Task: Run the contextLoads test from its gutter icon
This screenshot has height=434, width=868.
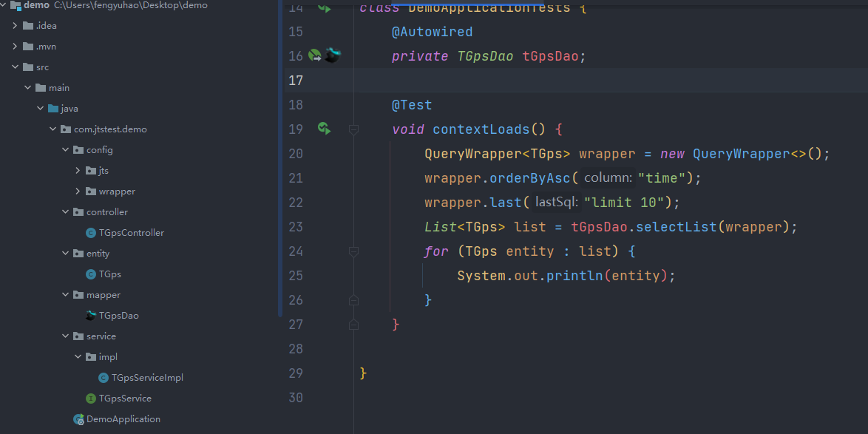Action: click(324, 128)
